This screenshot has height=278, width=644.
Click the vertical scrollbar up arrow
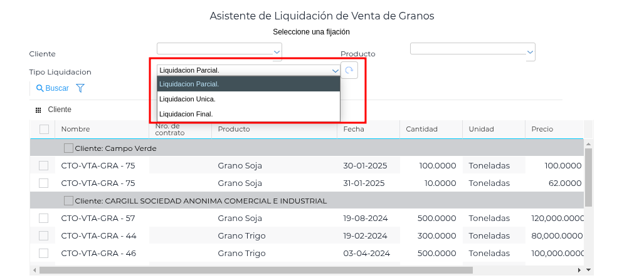[588, 143]
